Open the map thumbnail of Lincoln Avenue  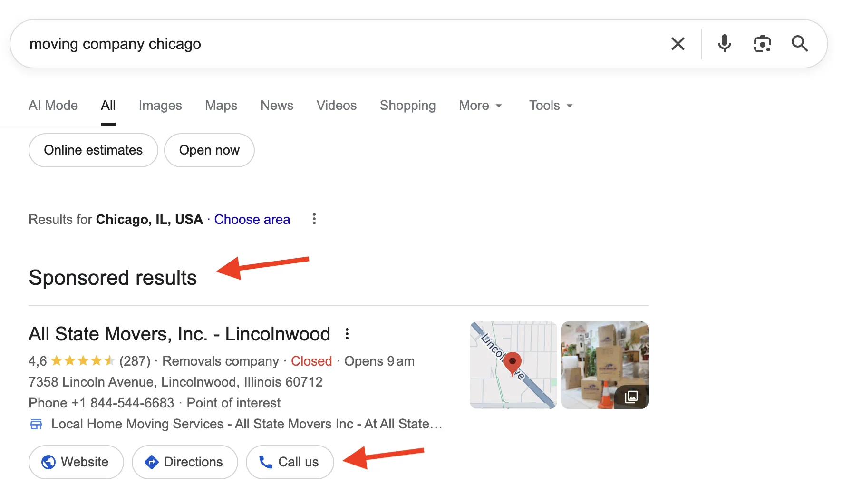pyautogui.click(x=513, y=365)
